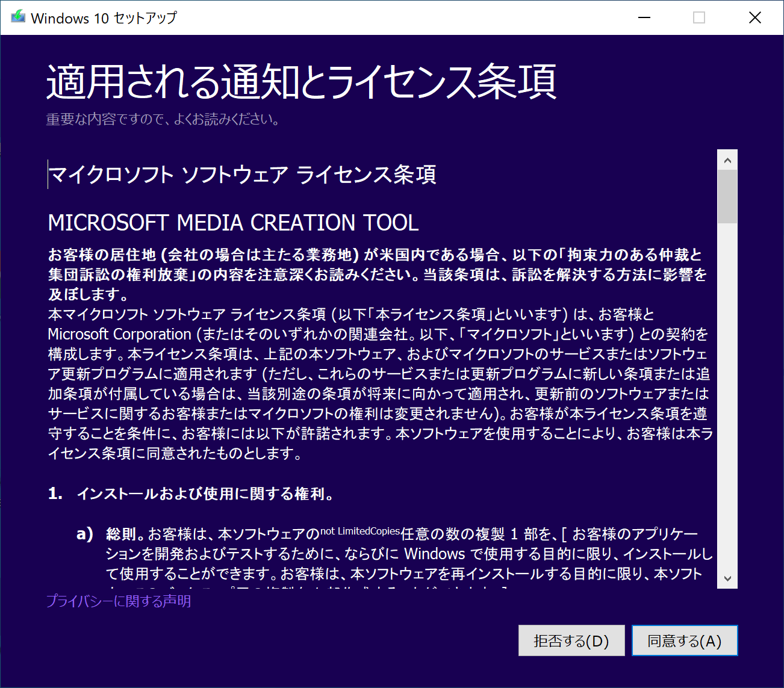Click the subtitle 重要な内容ですので、よくお読みください
This screenshot has height=688, width=784.
[163, 119]
